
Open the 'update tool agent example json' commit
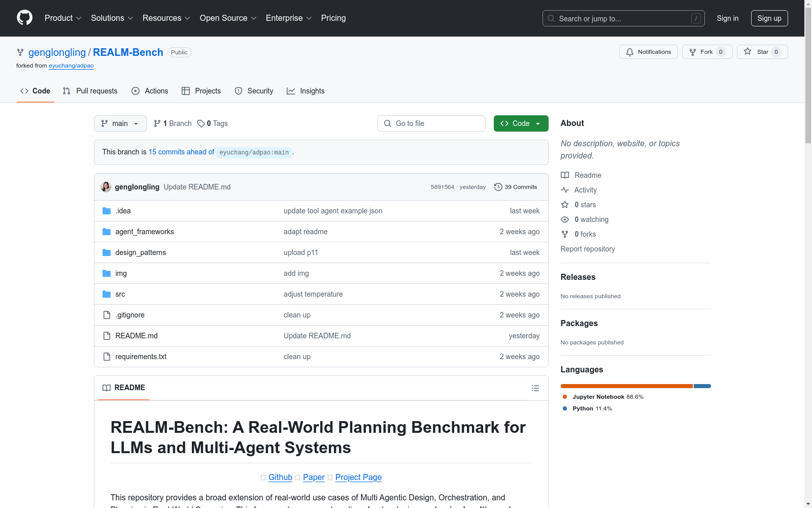[x=333, y=211]
